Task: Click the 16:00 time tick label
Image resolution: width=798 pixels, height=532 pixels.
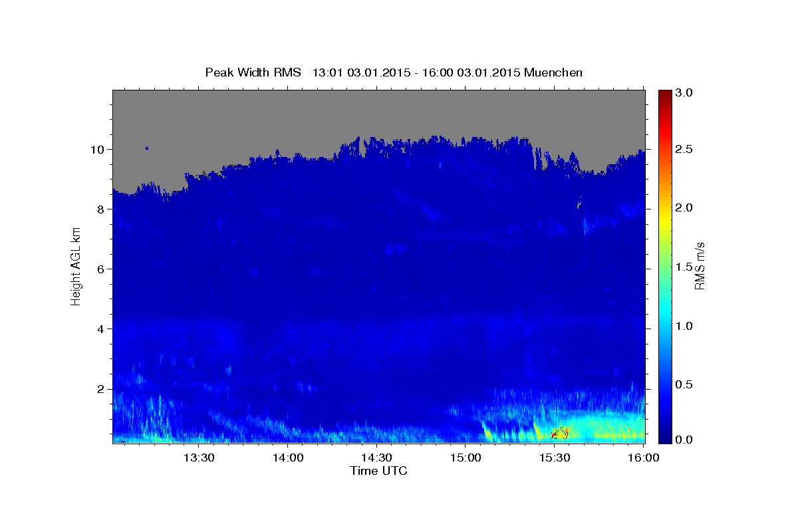Action: tap(644, 458)
